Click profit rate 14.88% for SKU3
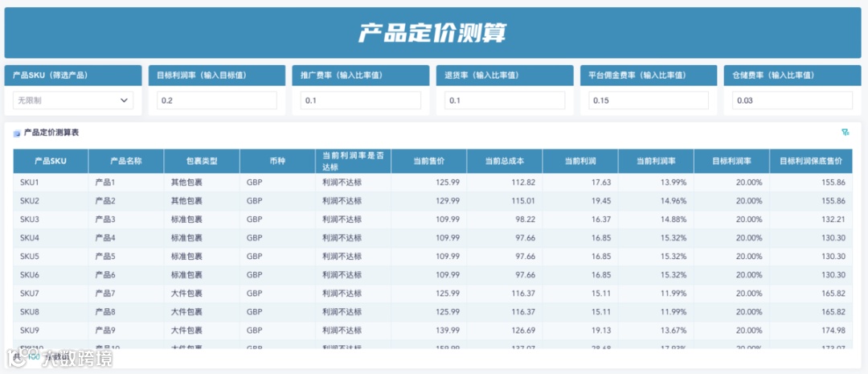Viewport: 868px width, 374px height. click(675, 220)
